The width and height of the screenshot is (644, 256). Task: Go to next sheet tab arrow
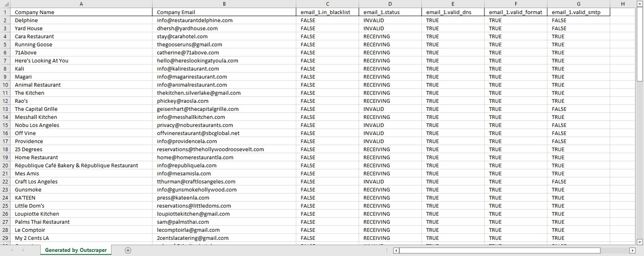click(x=24, y=250)
